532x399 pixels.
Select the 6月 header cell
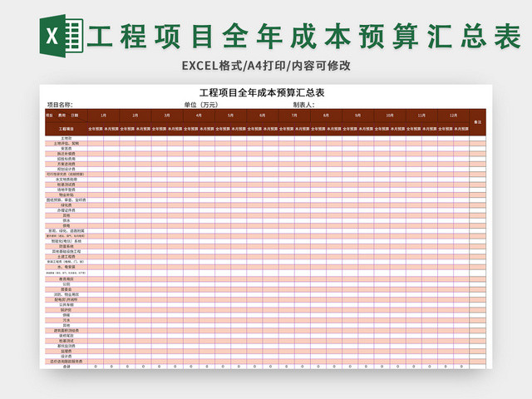(x=263, y=116)
